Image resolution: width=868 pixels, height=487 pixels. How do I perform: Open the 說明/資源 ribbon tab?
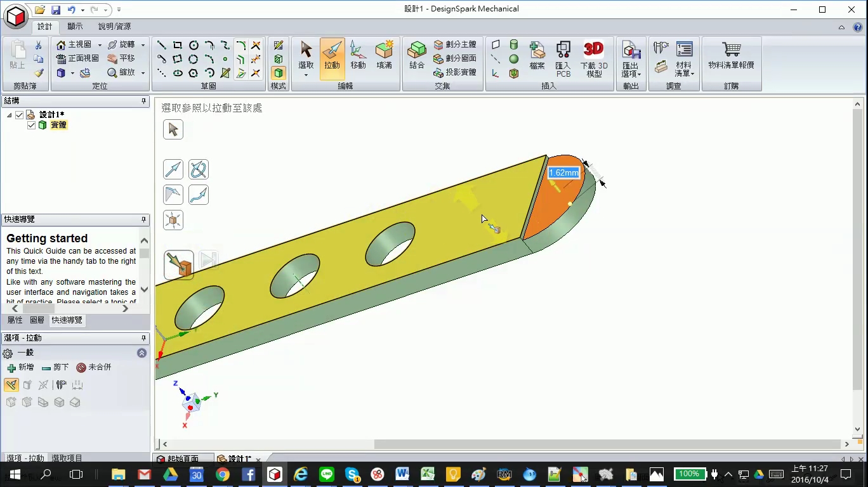114,27
